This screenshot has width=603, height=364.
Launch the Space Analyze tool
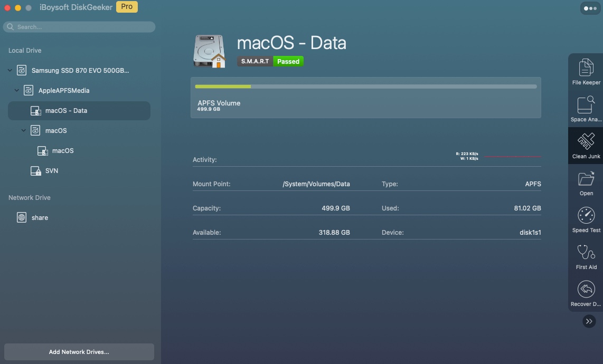point(586,109)
